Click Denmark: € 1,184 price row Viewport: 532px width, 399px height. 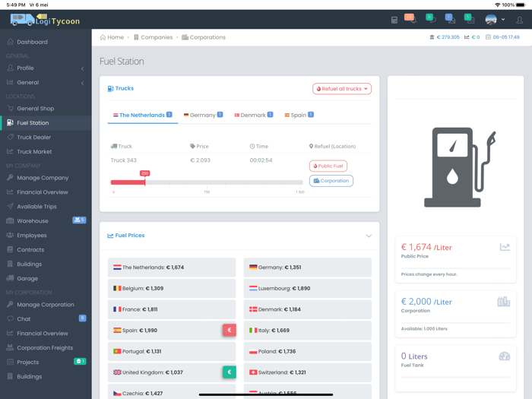pyautogui.click(x=307, y=309)
